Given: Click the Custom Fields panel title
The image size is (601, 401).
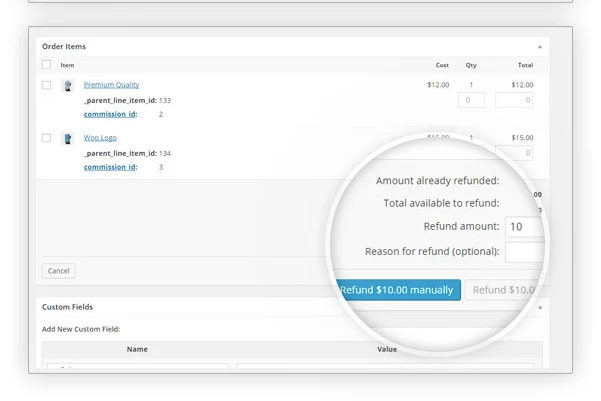Looking at the screenshot, I should click(67, 307).
